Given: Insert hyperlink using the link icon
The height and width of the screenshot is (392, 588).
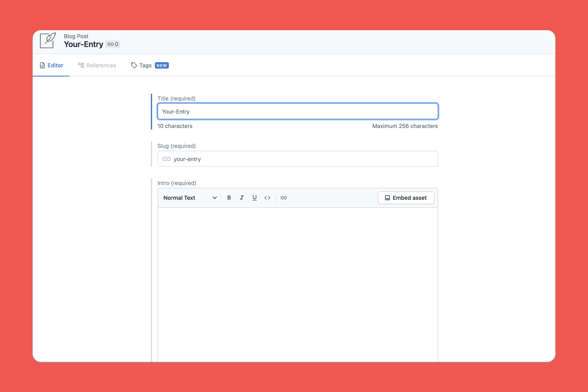Looking at the screenshot, I should (284, 198).
